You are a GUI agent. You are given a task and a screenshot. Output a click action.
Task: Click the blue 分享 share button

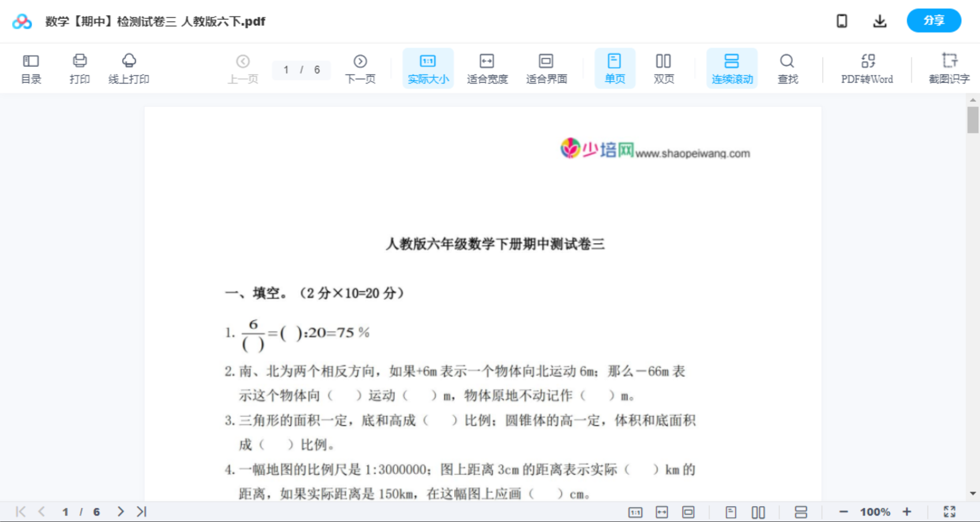point(934,20)
